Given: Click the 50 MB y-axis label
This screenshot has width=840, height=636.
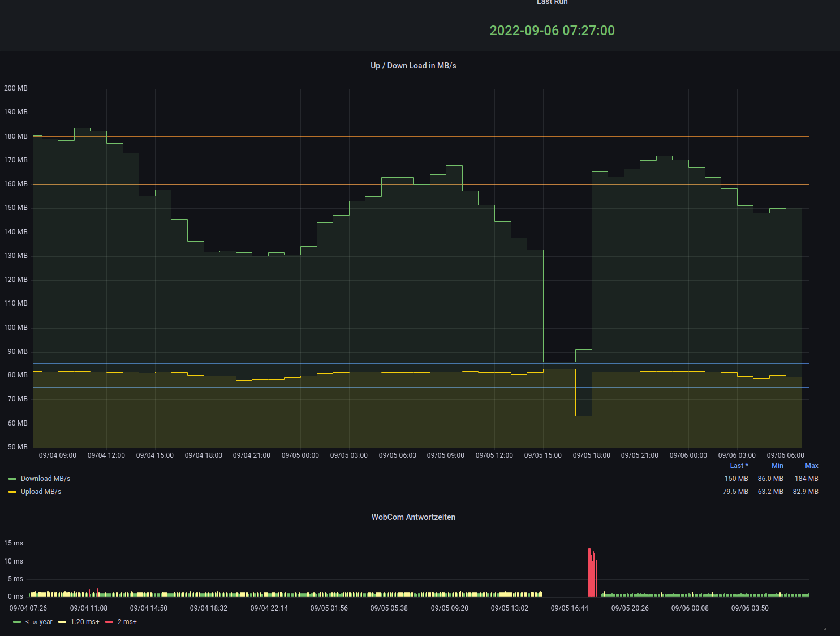Looking at the screenshot, I should coord(18,447).
